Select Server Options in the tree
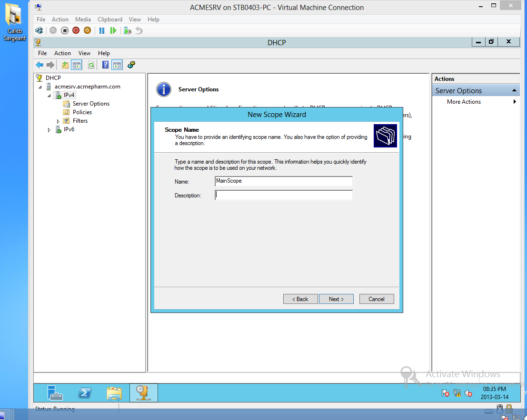 pos(91,104)
